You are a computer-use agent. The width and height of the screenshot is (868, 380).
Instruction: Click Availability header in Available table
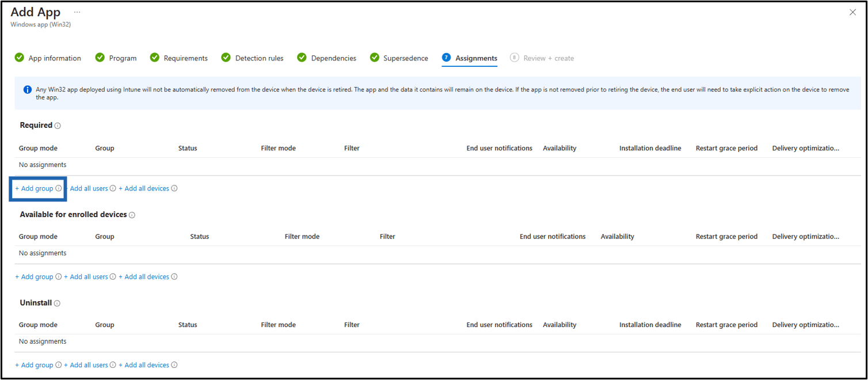click(617, 237)
